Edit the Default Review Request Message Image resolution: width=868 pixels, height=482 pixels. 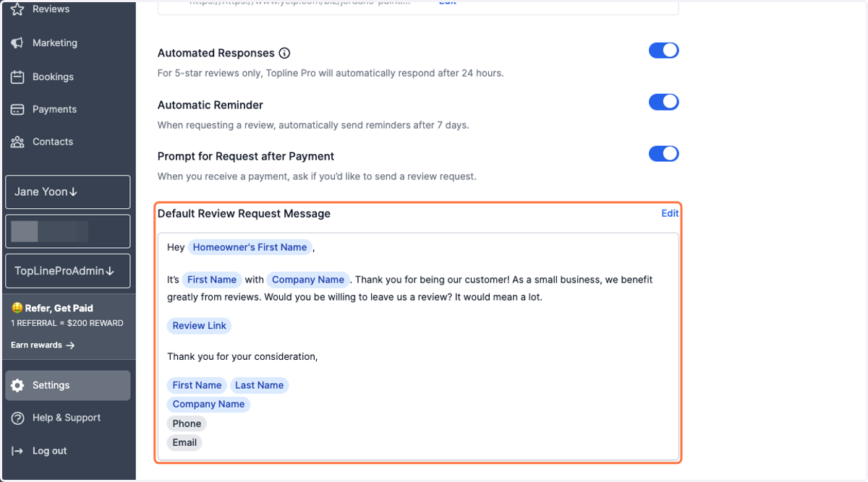coord(670,213)
